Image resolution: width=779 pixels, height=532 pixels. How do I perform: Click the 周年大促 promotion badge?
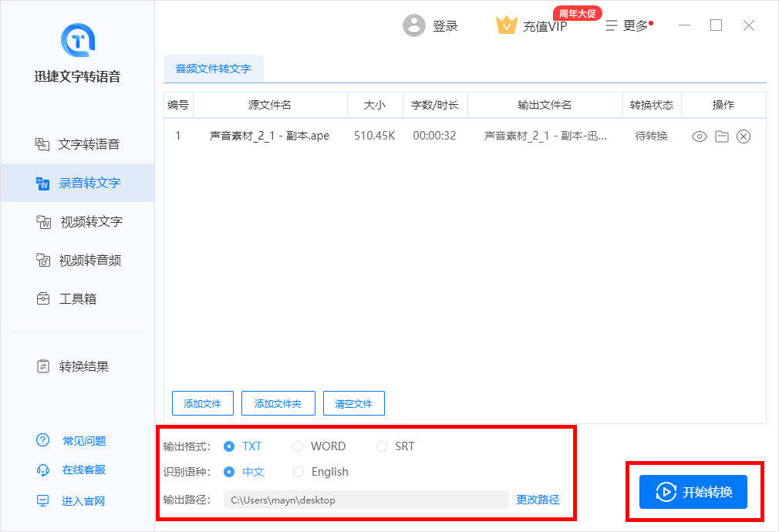coord(577,13)
